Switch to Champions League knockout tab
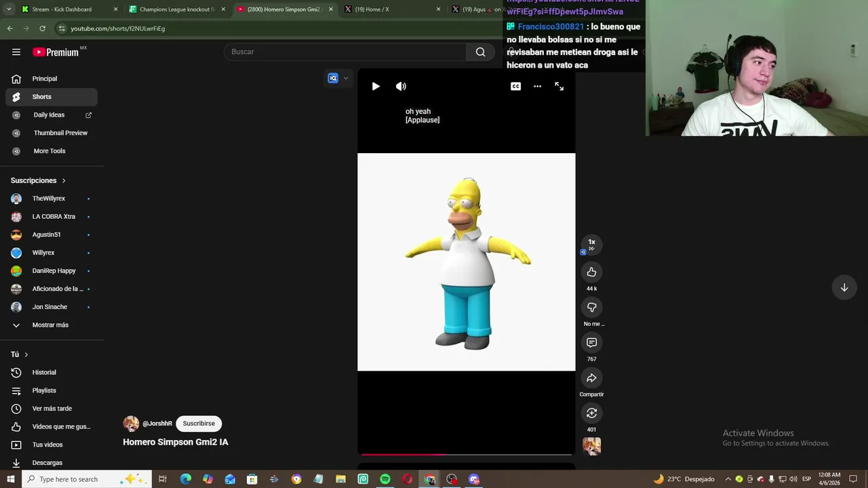 click(176, 9)
